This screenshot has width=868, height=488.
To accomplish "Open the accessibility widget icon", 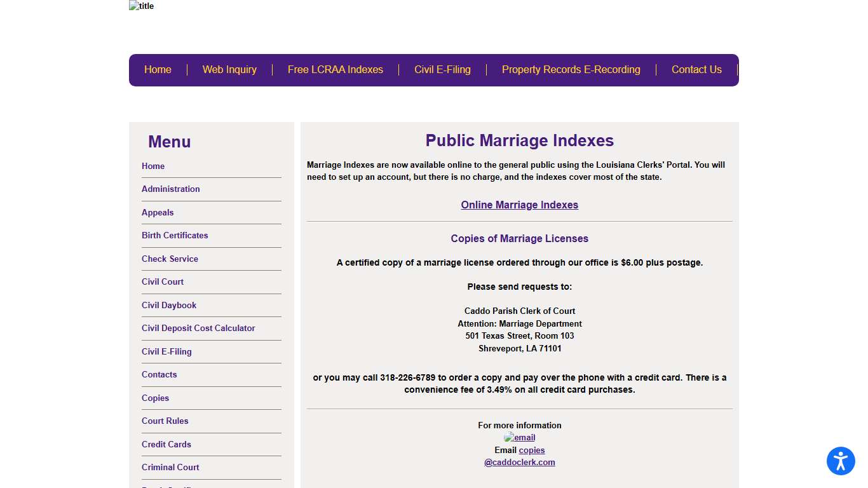I will pos(841,461).
